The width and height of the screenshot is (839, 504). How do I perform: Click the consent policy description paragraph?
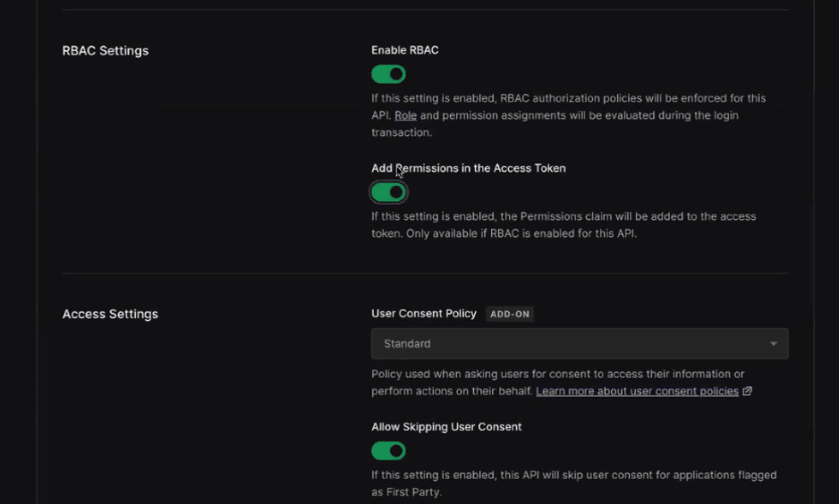(562, 382)
